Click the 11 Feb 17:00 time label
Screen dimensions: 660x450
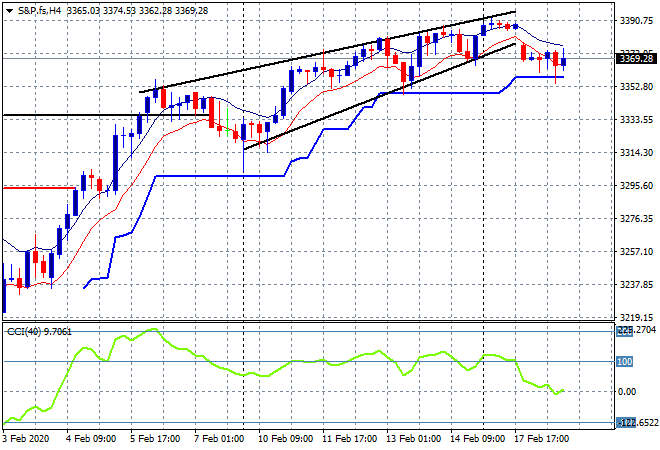click(349, 439)
